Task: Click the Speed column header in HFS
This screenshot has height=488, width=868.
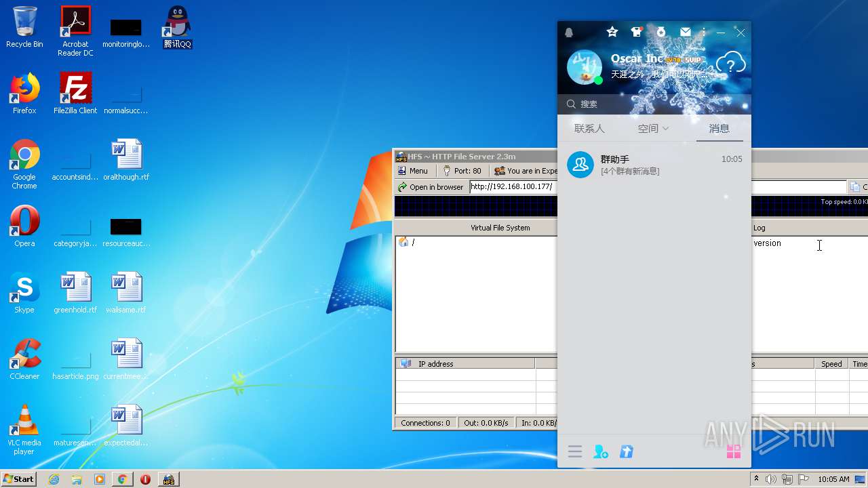Action: 831,364
